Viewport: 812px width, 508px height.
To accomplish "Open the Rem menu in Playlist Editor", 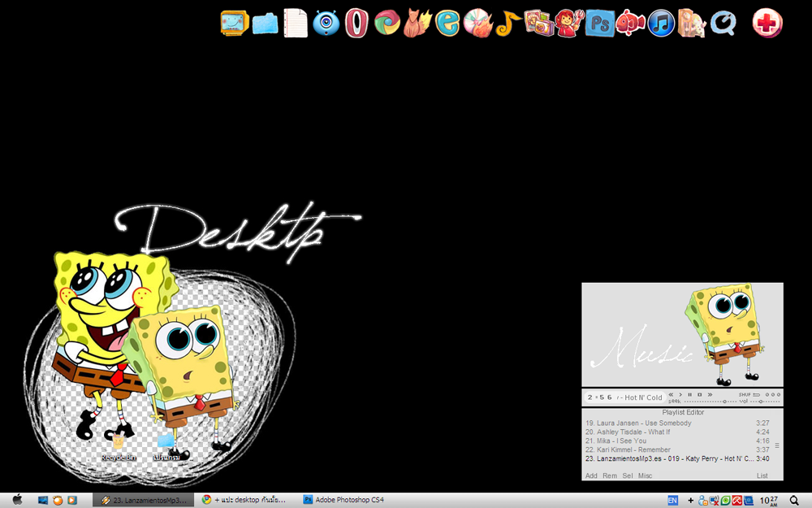I will click(610, 475).
